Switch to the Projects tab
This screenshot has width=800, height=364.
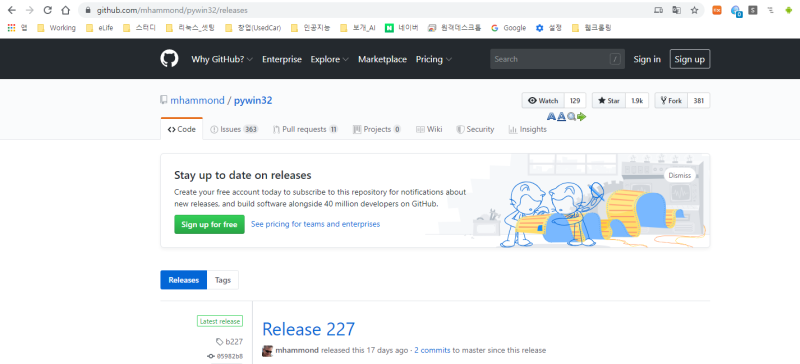coord(377,129)
